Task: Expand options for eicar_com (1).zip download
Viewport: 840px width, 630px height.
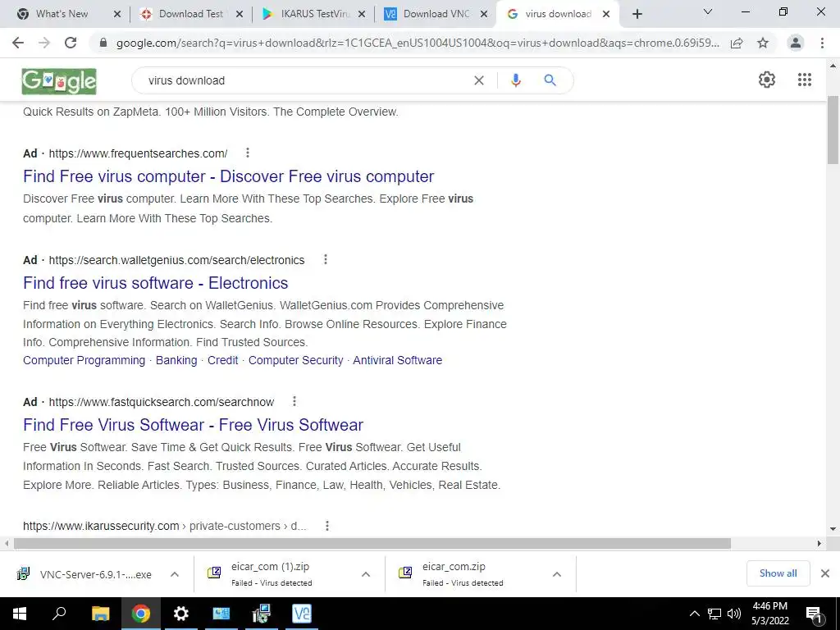Action: click(x=366, y=574)
